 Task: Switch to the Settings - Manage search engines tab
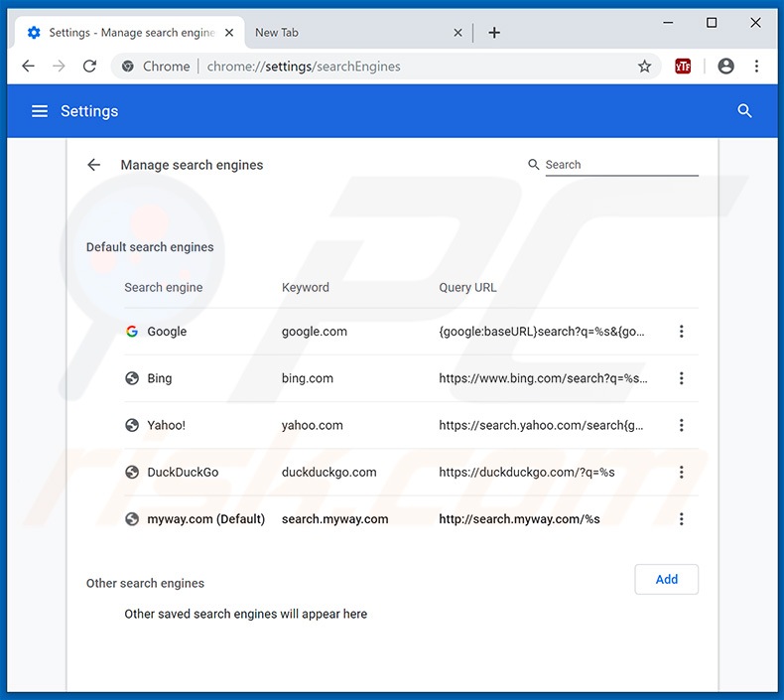[130, 33]
